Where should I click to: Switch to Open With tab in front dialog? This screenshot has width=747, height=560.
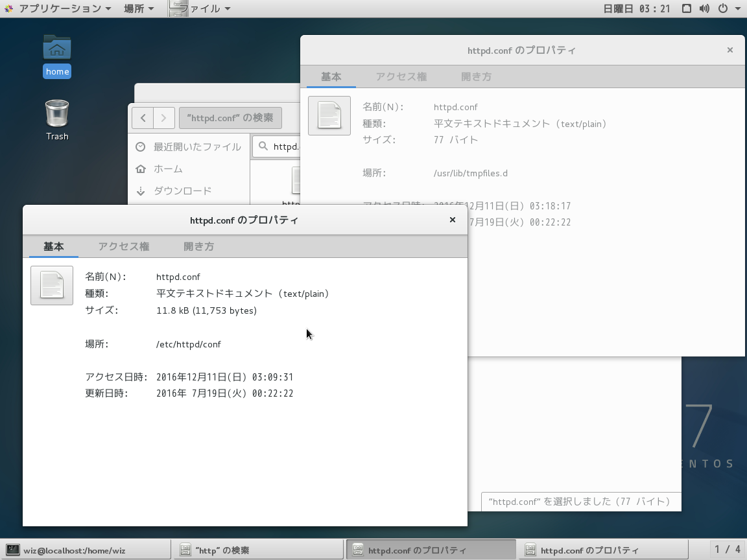198,246
